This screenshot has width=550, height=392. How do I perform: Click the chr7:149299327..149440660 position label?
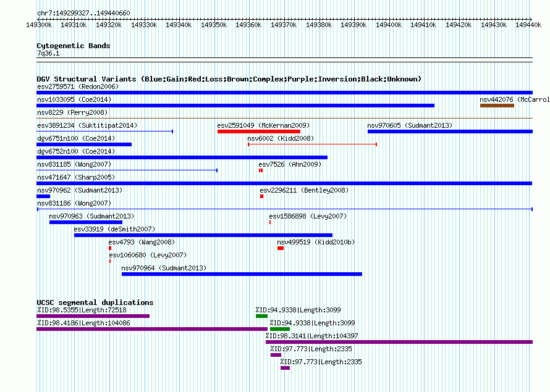pyautogui.click(x=83, y=13)
